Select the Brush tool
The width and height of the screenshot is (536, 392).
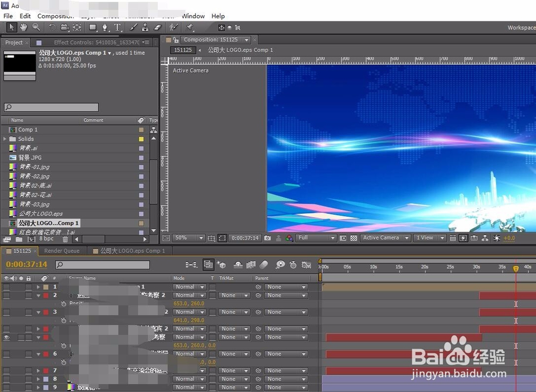point(133,27)
